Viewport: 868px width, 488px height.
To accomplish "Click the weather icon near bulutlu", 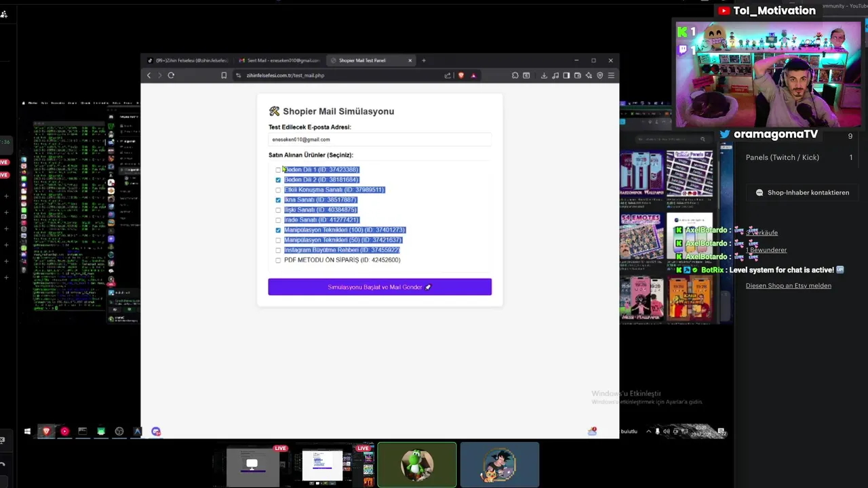I will coord(592,431).
